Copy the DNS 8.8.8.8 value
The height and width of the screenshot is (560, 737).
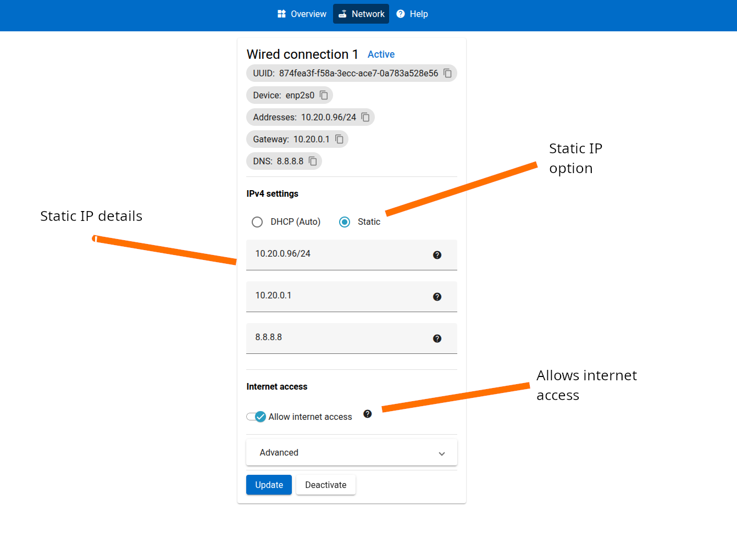313,161
